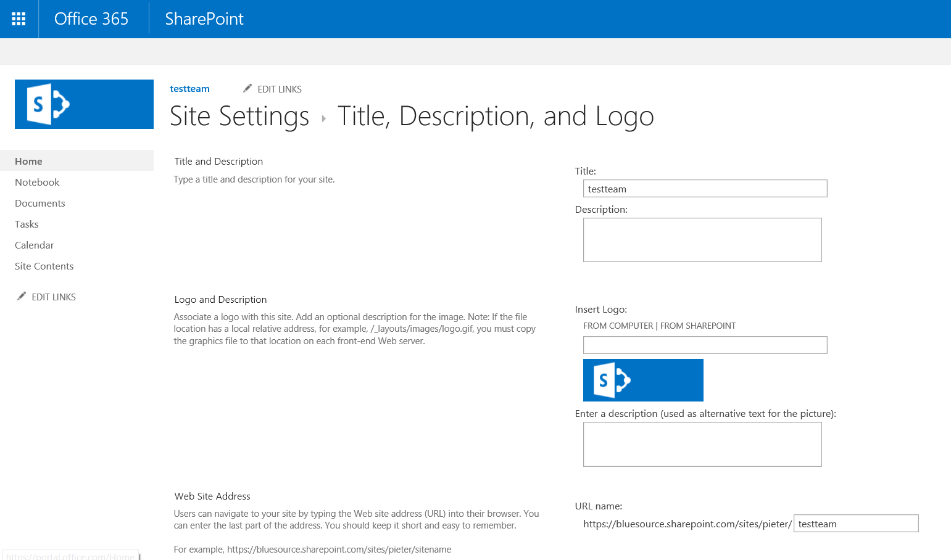The image size is (951, 560).
Task: Open Calendar in the left navigation
Action: tap(35, 245)
